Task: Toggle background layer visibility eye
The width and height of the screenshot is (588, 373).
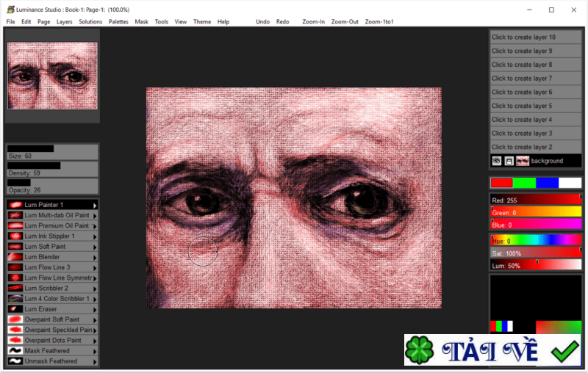Action: coord(497,161)
